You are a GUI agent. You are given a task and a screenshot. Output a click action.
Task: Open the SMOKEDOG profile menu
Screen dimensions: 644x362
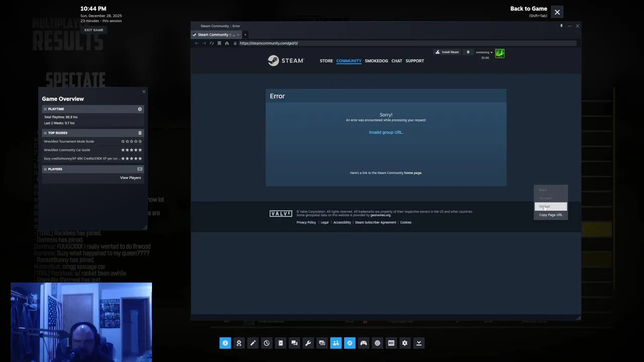[x=376, y=61]
